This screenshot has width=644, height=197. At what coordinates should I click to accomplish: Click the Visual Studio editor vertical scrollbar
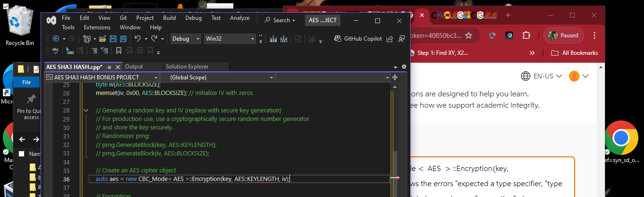pos(395,139)
